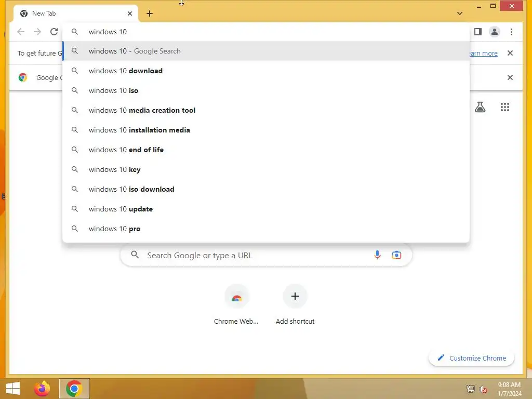This screenshot has width=532, height=399.
Task: Launch Firefox from the taskbar
Action: [x=42, y=389]
